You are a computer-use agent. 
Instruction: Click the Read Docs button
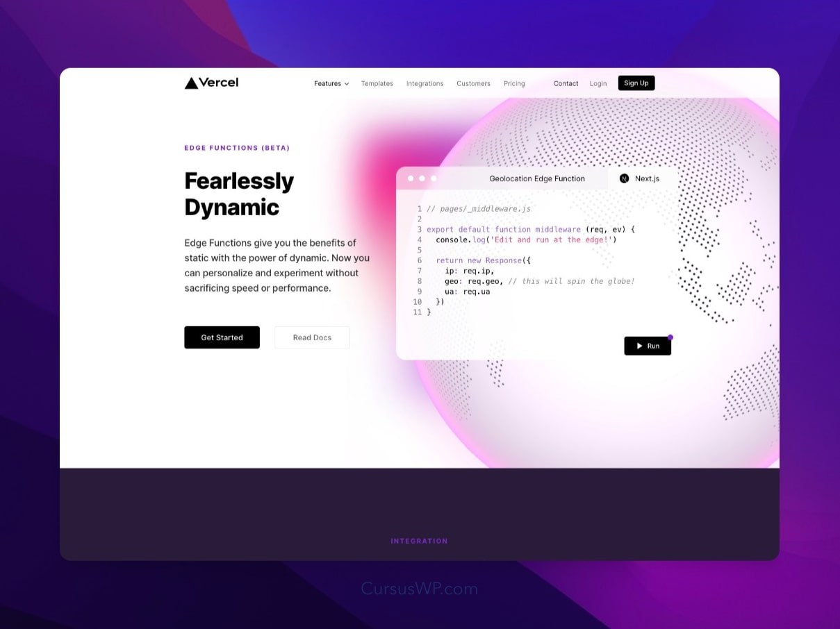(312, 337)
